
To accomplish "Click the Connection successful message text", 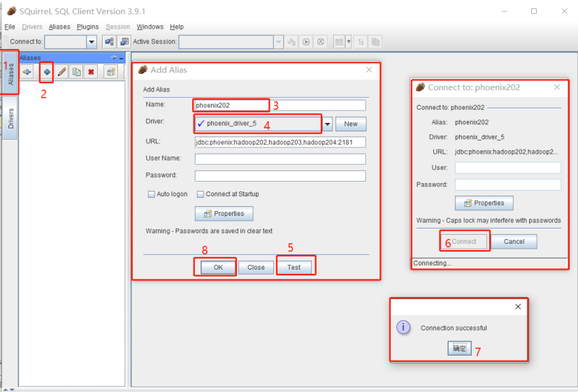I will [454, 328].
